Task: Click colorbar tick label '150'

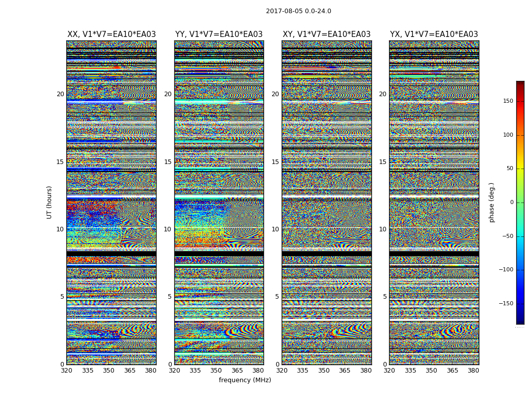Action: 508,101
